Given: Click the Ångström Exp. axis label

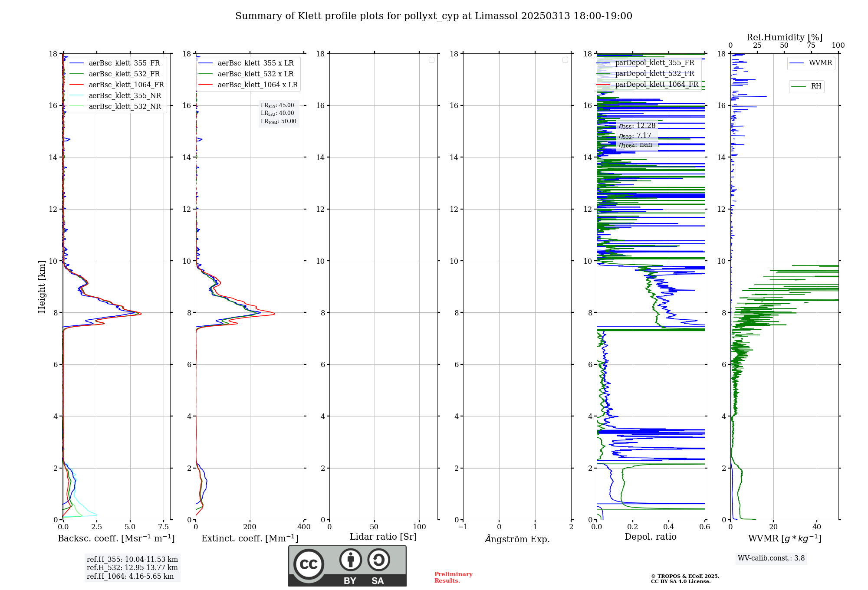Looking at the screenshot, I should [x=517, y=539].
